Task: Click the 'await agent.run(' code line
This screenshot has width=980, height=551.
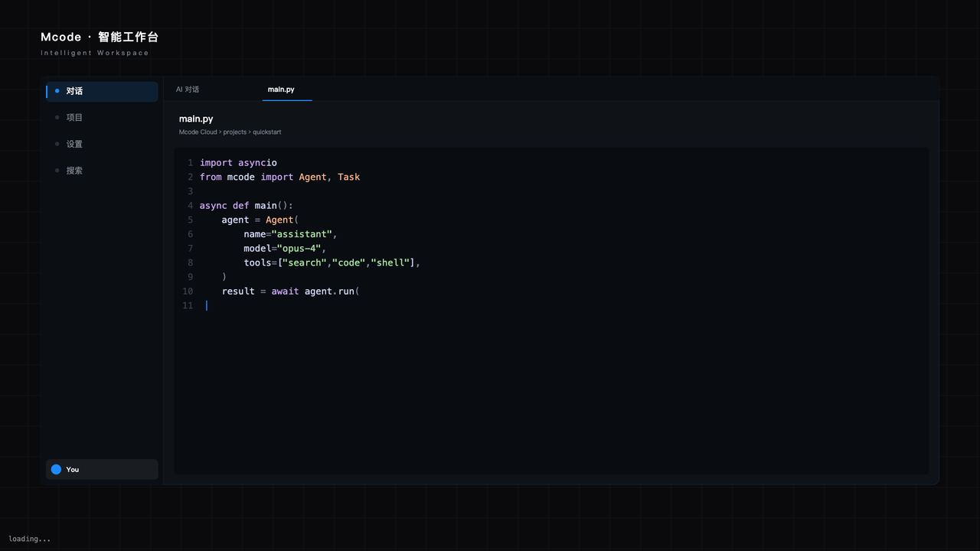Action: point(291,292)
